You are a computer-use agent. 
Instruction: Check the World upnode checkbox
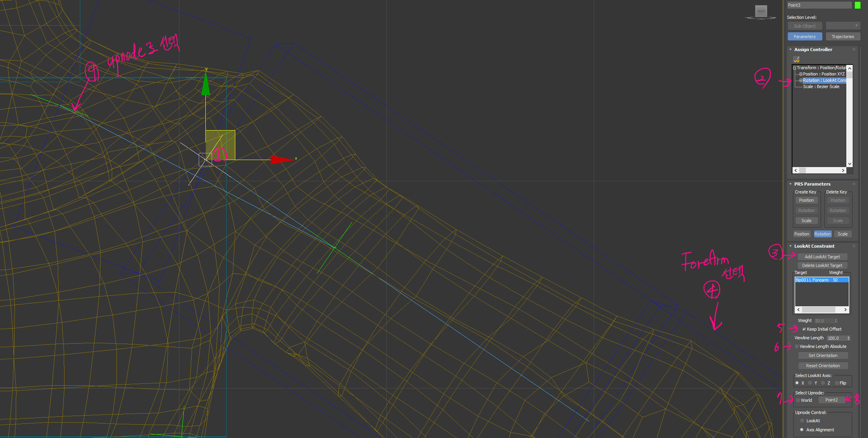point(798,400)
